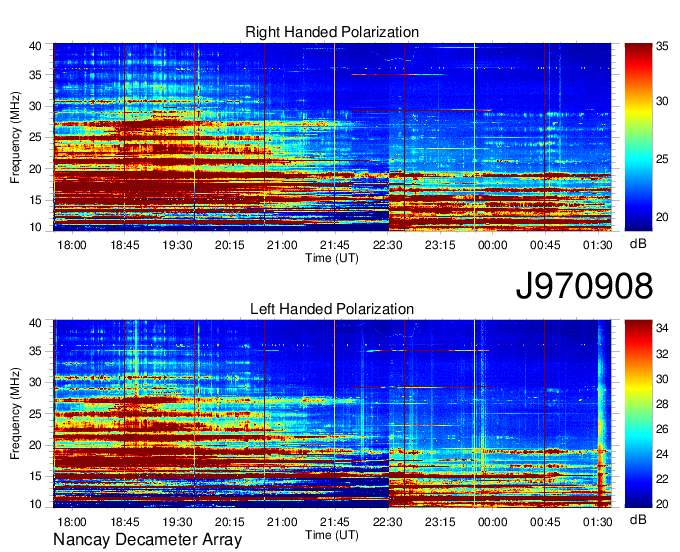Click the 10 MHz tick on Right Handed plot

coord(35,227)
